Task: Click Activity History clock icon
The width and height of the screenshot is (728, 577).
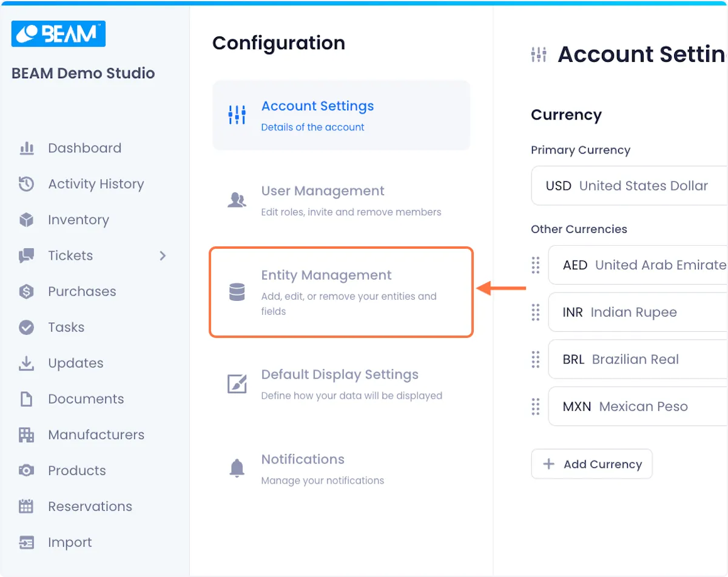Action: [x=26, y=184]
